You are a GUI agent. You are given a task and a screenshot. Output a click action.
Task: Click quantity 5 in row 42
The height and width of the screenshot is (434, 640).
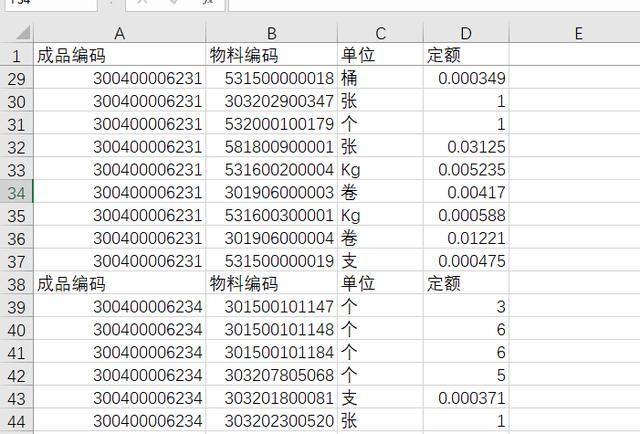(466, 375)
